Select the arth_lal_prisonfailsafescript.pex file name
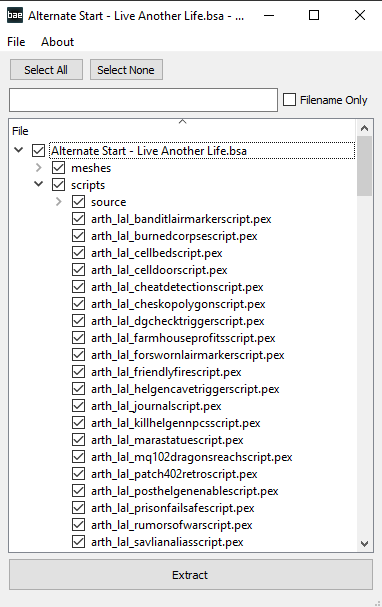The width and height of the screenshot is (382, 607). 173,508
